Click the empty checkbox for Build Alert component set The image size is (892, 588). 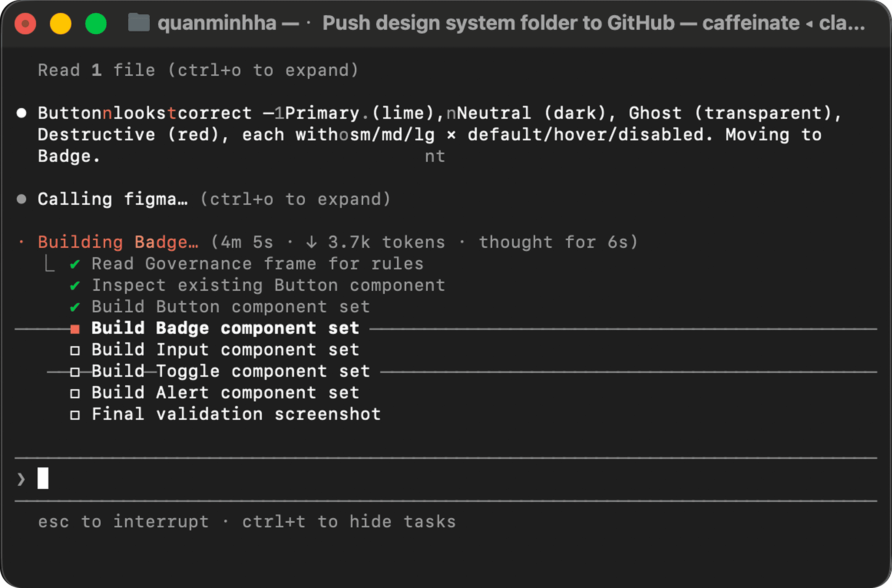[75, 393]
